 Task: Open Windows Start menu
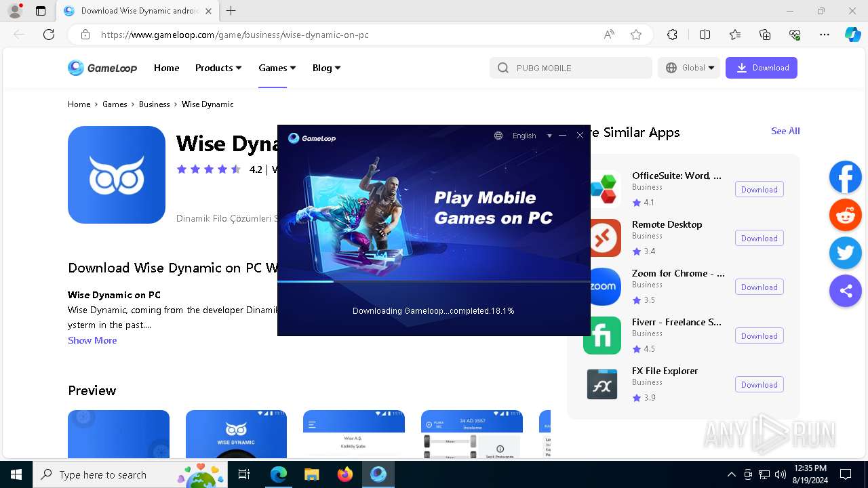pos(16,474)
